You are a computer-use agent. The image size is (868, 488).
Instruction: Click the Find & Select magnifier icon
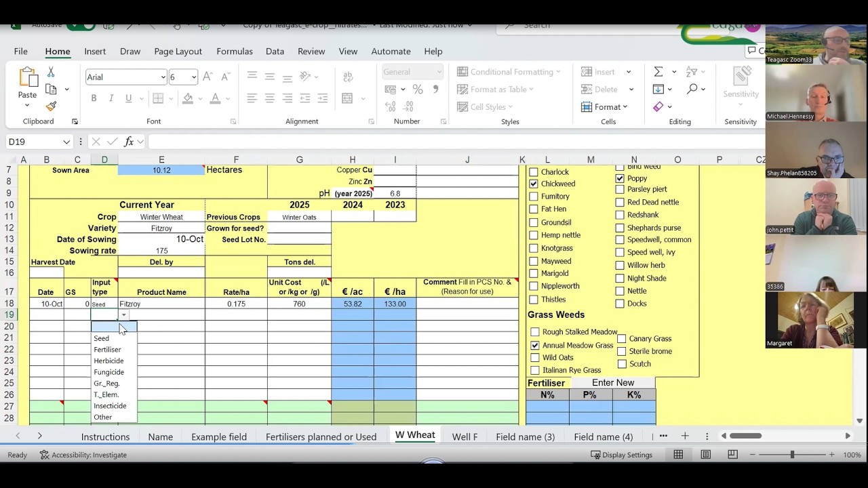(x=692, y=89)
